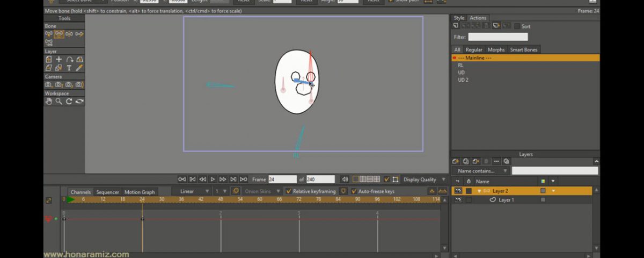Select the Zoom Camera tool
Screen dimensions: 644x258
tap(59, 85)
